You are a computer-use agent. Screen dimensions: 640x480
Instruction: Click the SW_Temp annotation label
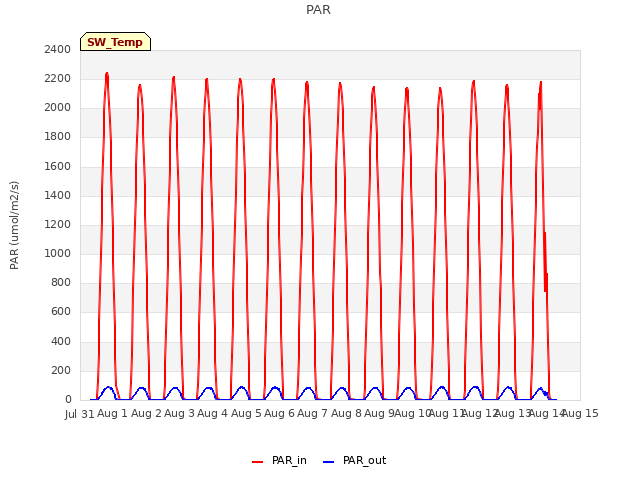coord(115,42)
